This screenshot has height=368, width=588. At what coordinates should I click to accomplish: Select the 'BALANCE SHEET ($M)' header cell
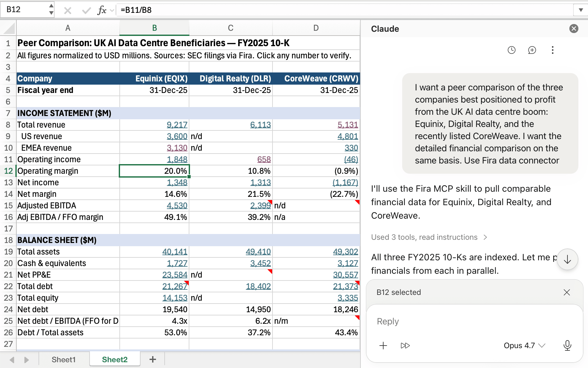[68, 240]
